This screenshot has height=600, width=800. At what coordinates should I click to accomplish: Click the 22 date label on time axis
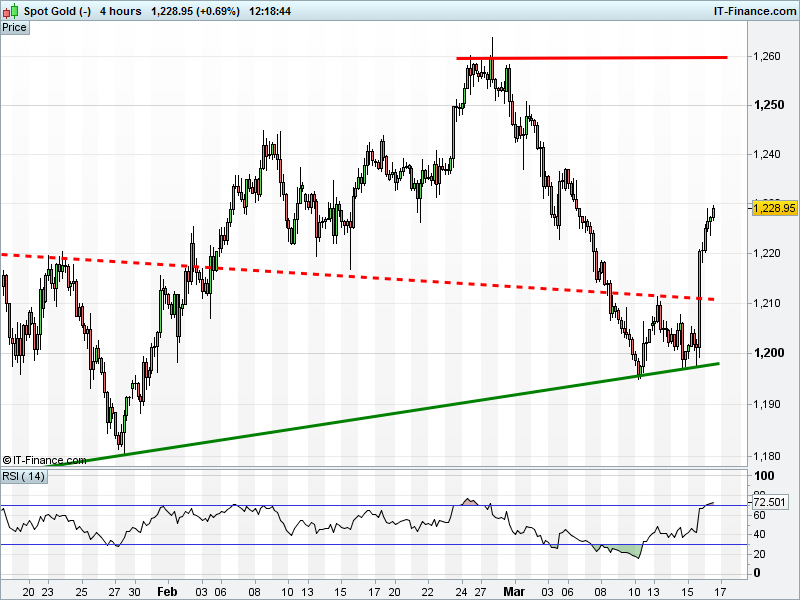click(x=427, y=592)
